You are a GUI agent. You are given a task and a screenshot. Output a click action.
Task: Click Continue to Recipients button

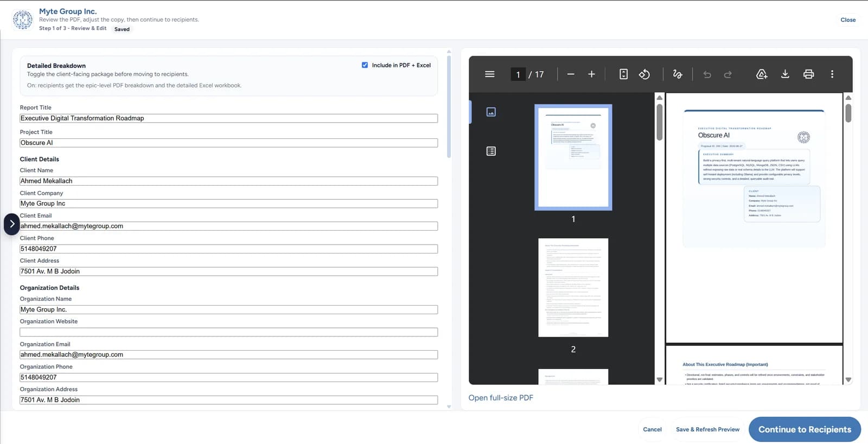tap(805, 429)
